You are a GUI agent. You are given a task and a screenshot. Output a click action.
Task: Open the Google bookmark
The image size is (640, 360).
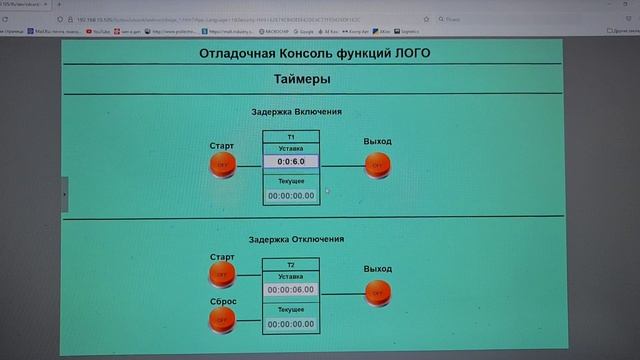coord(303,31)
